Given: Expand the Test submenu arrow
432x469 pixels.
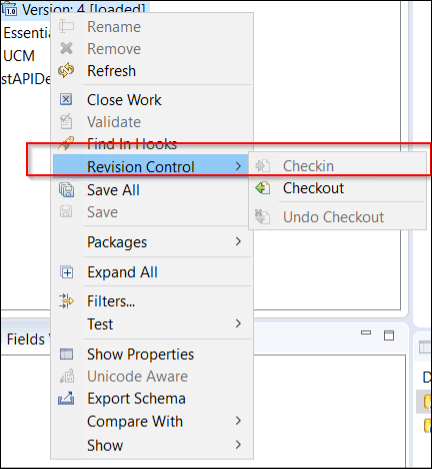Looking at the screenshot, I should coord(238,323).
